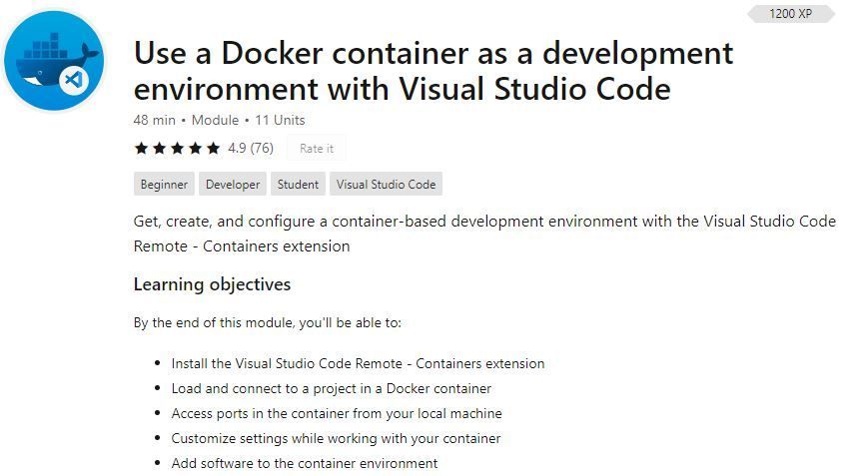Click the '48 min' duration text
868x476 pixels.
[155, 120]
